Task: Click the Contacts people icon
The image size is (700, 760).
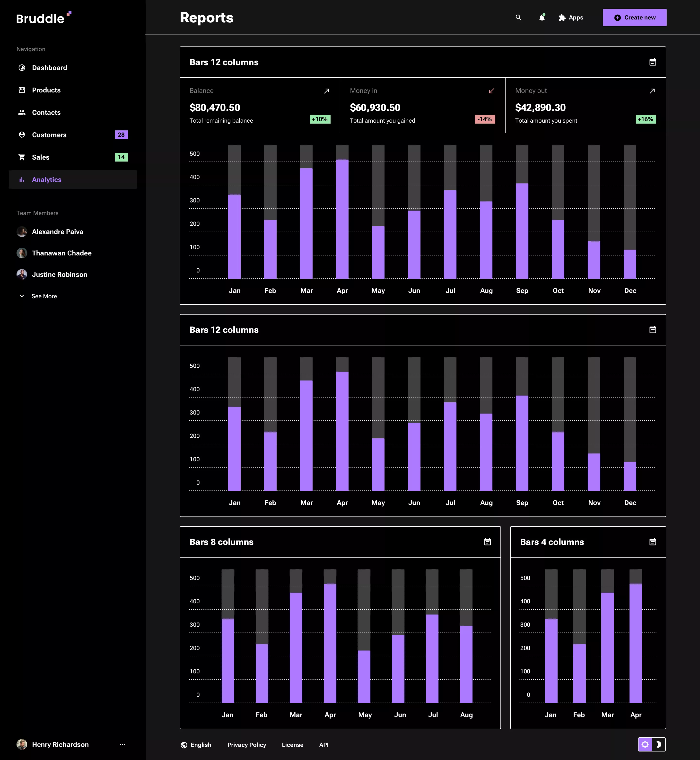Action: point(22,112)
